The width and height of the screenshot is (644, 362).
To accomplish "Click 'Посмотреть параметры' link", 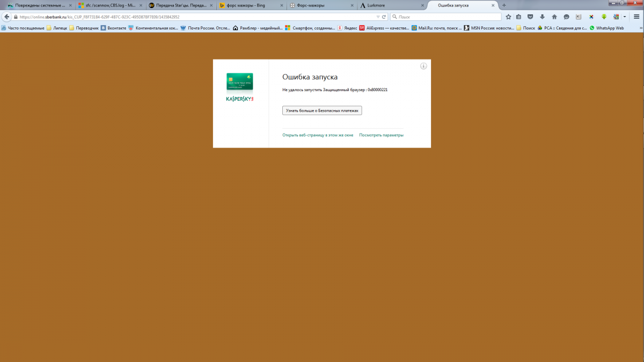I will pyautogui.click(x=382, y=135).
